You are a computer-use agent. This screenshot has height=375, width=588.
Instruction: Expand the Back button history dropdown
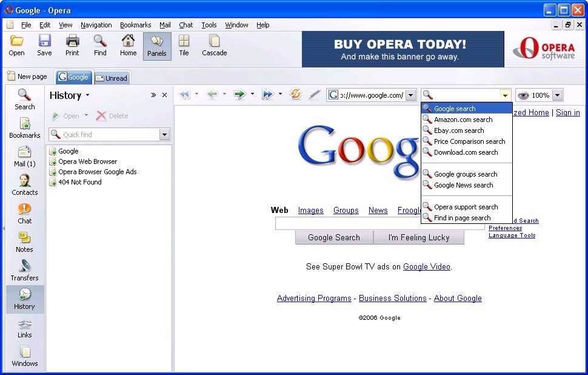224,94
